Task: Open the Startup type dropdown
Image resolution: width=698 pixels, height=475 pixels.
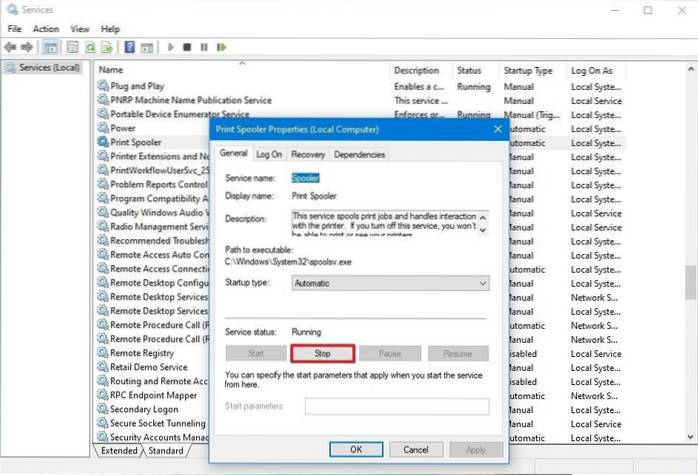Action: point(389,283)
